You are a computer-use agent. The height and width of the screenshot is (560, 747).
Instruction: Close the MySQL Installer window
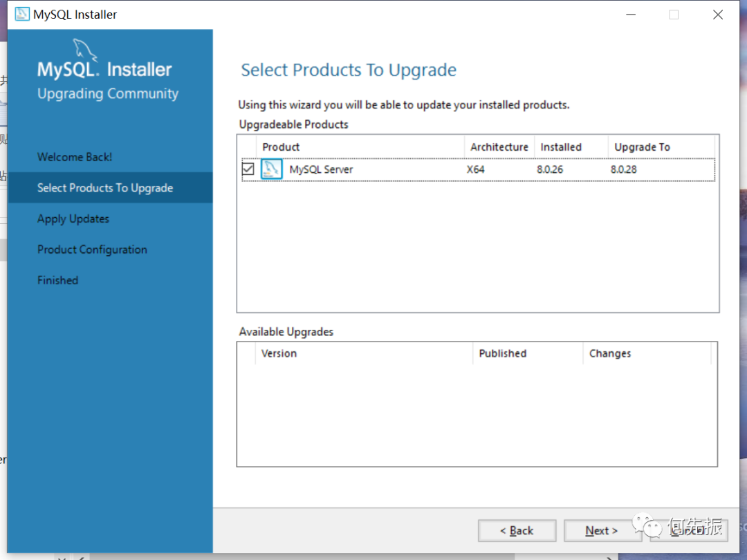(x=718, y=15)
